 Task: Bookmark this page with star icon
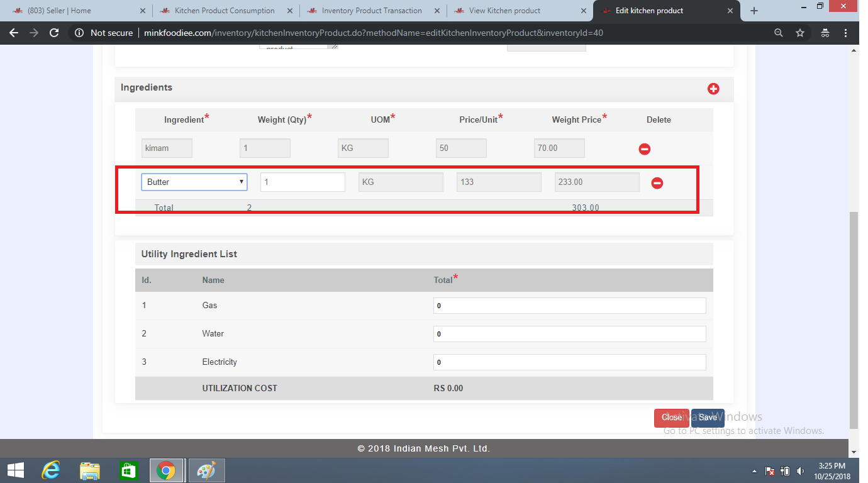click(800, 33)
